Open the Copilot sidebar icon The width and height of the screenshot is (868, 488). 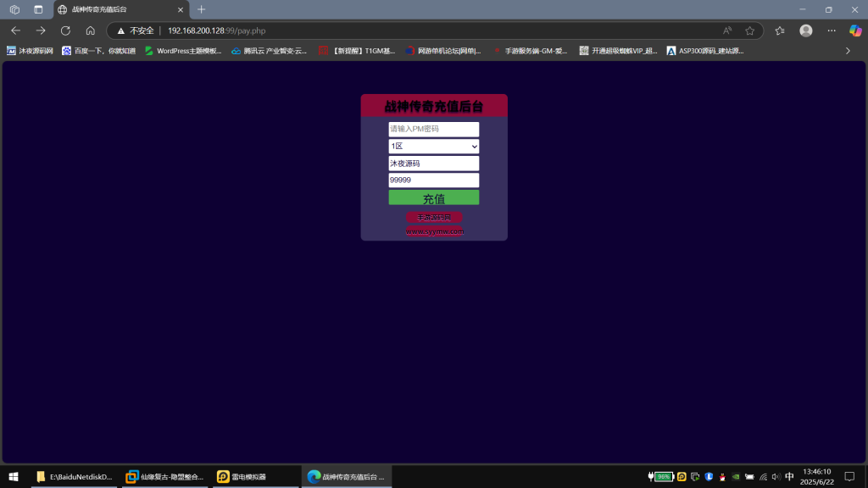click(x=854, y=30)
